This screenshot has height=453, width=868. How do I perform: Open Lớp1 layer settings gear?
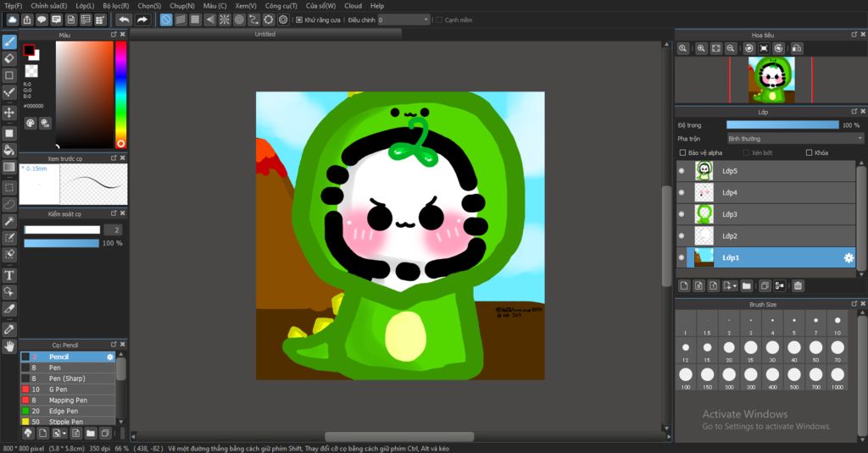tap(848, 257)
